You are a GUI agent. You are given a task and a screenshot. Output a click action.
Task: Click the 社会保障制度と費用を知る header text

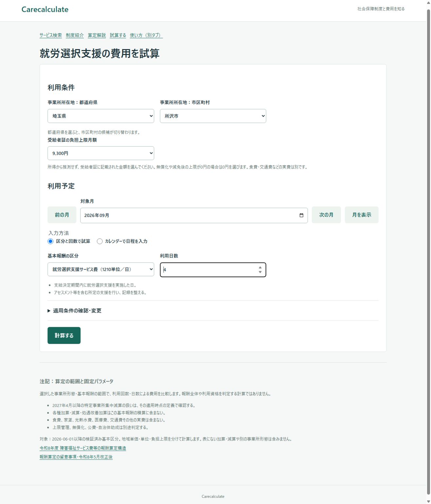(x=381, y=9)
